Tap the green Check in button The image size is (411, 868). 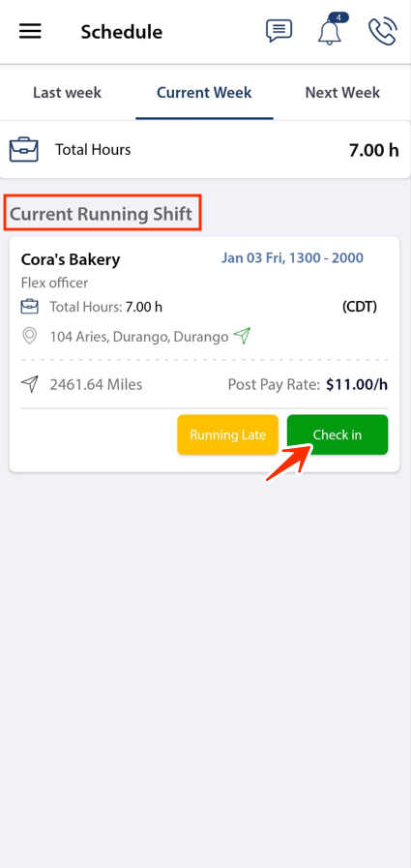coord(338,434)
